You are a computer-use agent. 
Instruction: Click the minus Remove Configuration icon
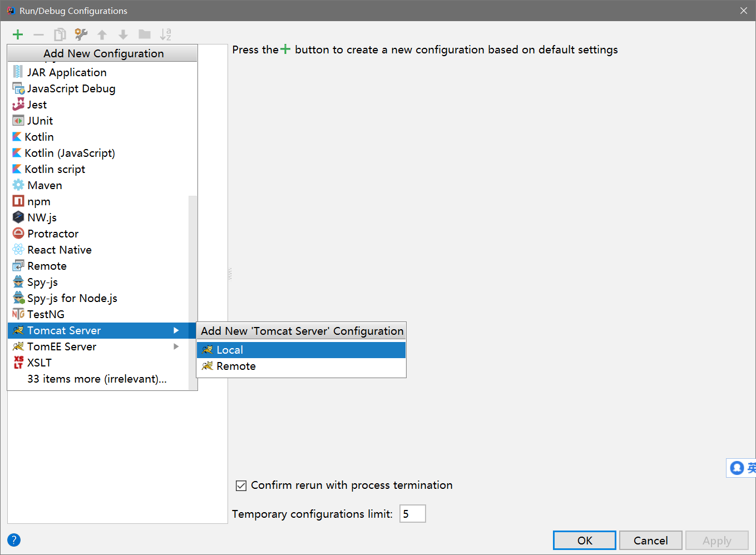coord(38,34)
